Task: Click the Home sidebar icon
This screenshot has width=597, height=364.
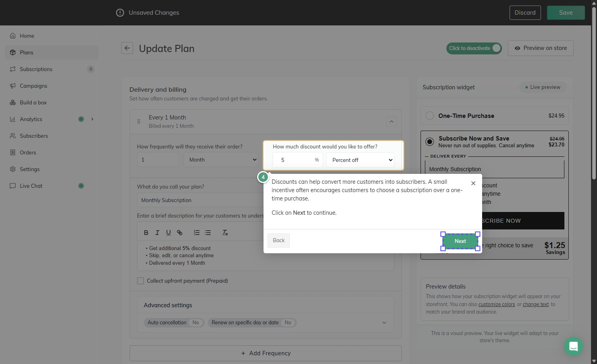Action: click(13, 36)
